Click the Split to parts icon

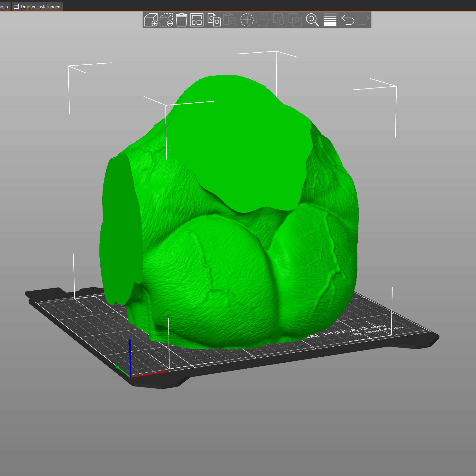coord(295,20)
